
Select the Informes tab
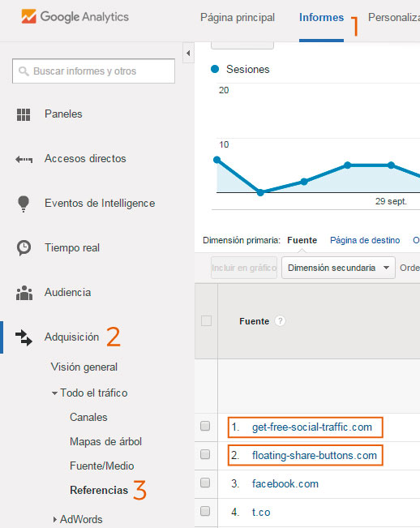pyautogui.click(x=321, y=18)
